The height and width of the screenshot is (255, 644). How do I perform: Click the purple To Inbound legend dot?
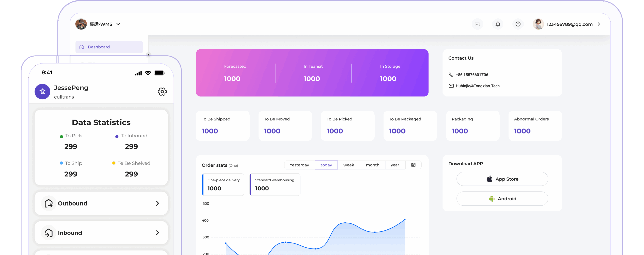117,137
